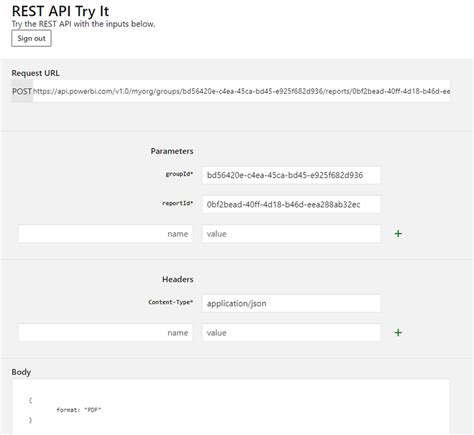
Task: Click the reportId value field
Action: (291, 204)
